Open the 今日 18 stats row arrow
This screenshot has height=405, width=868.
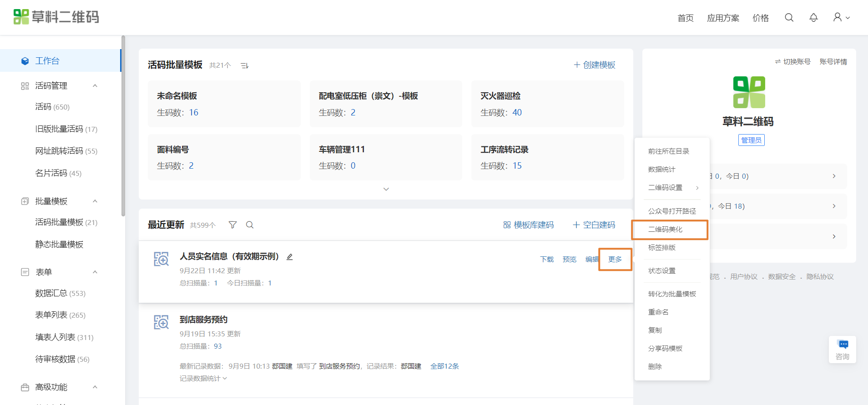(834, 206)
